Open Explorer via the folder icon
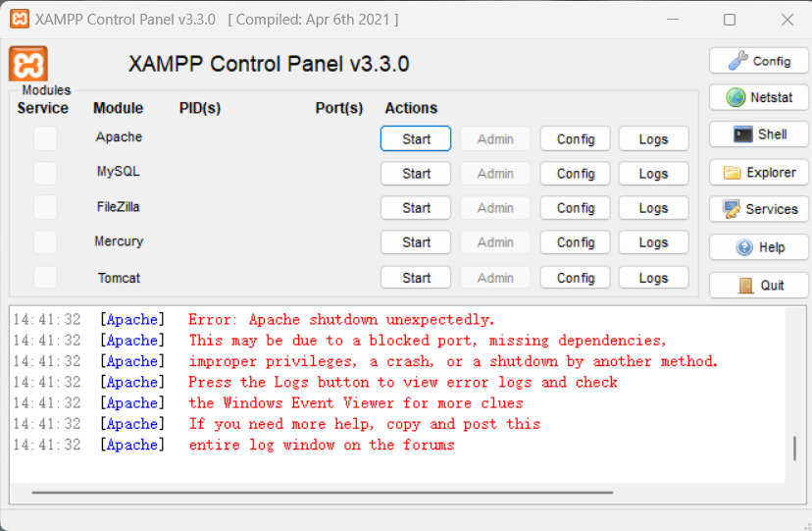 point(732,173)
